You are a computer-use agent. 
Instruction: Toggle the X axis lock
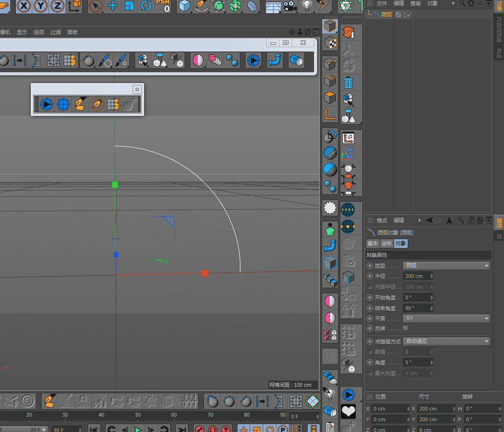tap(24, 6)
